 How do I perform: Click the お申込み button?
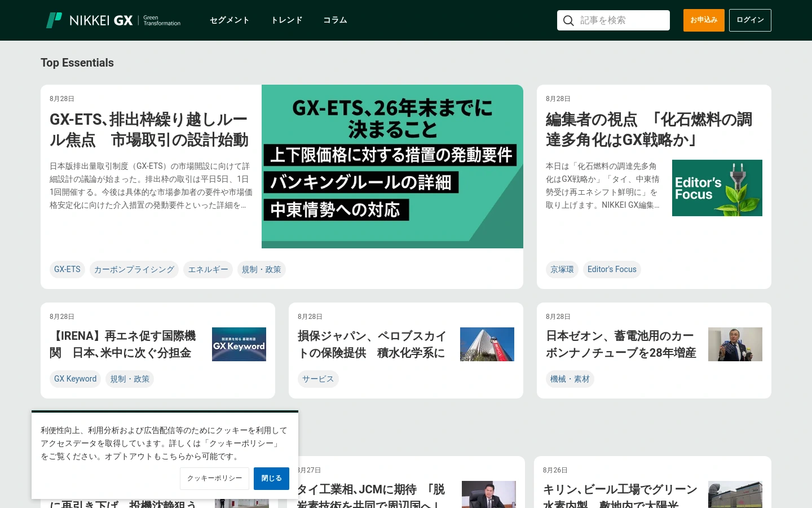pyautogui.click(x=704, y=20)
